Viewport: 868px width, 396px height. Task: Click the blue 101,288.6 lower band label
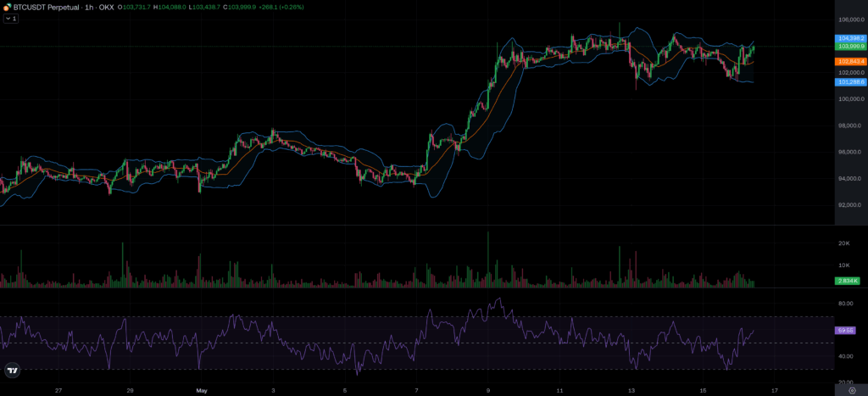[x=851, y=81]
